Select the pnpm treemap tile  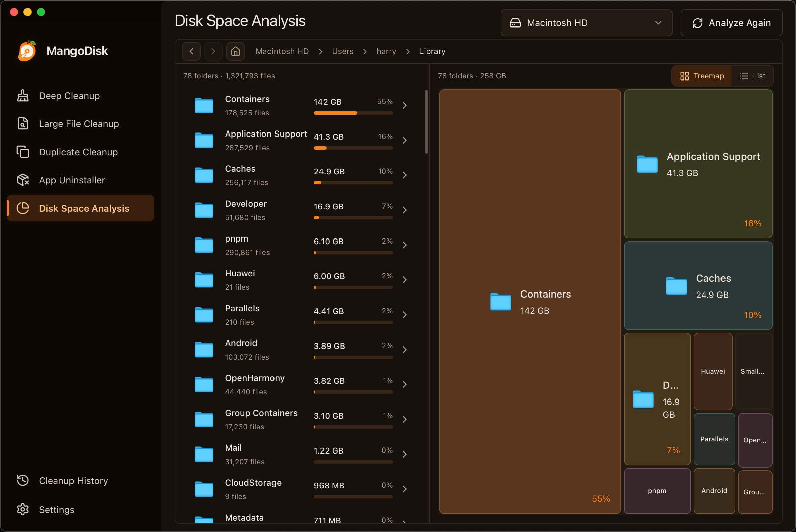point(657,491)
